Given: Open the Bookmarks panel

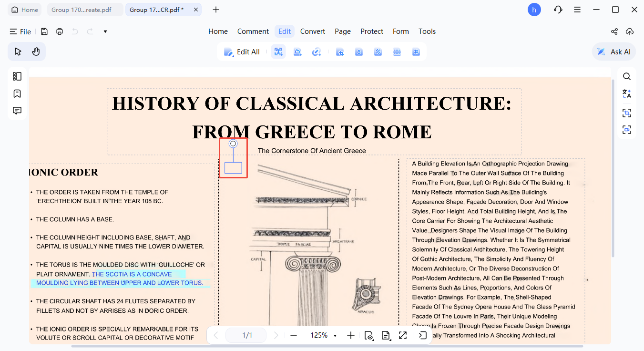Looking at the screenshot, I should (x=17, y=93).
